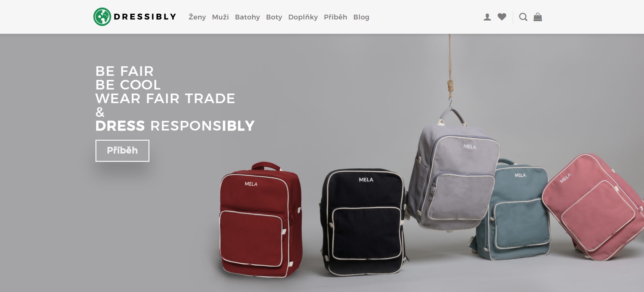Open the Ženy menu
Viewport: 644px width, 292px height.
click(197, 17)
